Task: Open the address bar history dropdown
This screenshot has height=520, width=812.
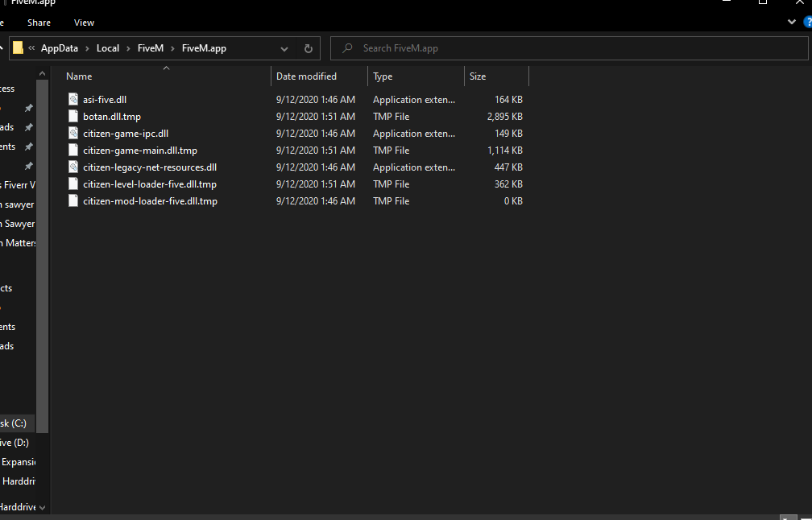Action: click(284, 48)
